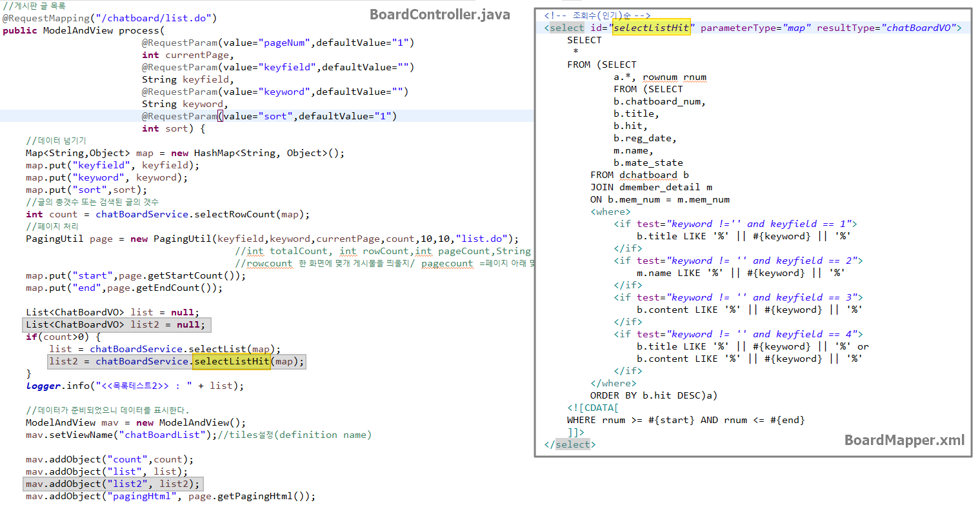The image size is (980, 505).
Task: Click the 'List<ChatBoardVO> list = null;' line
Action: point(113,312)
